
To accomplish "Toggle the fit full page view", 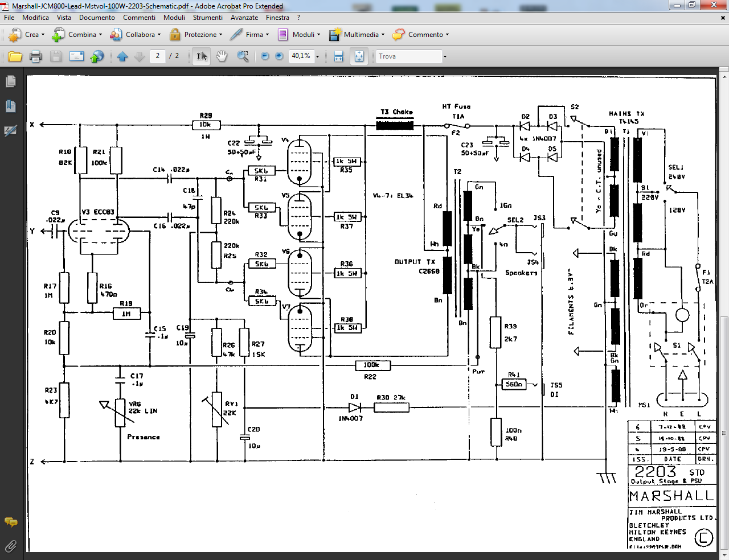I will coord(359,56).
